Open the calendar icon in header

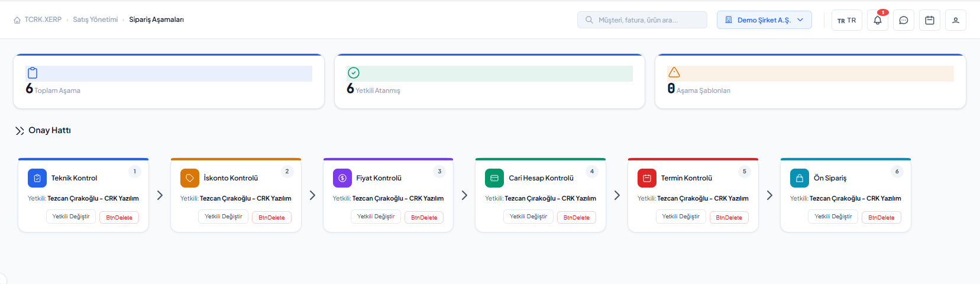coord(930,20)
